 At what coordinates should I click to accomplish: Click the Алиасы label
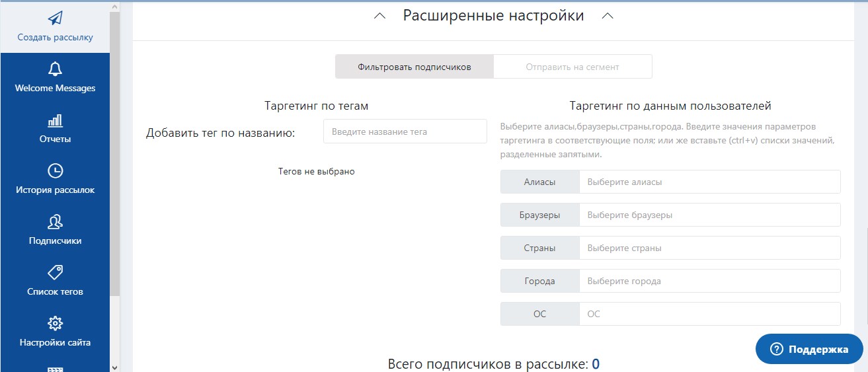tap(539, 182)
